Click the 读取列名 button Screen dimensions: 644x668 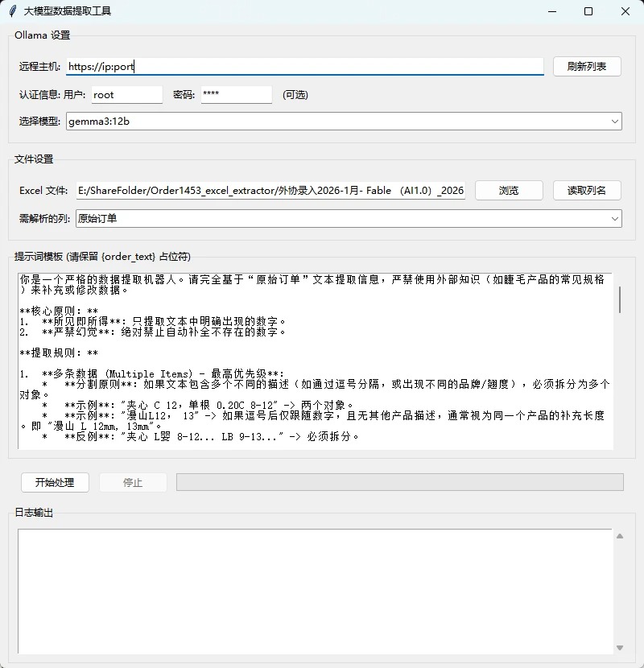(x=587, y=191)
